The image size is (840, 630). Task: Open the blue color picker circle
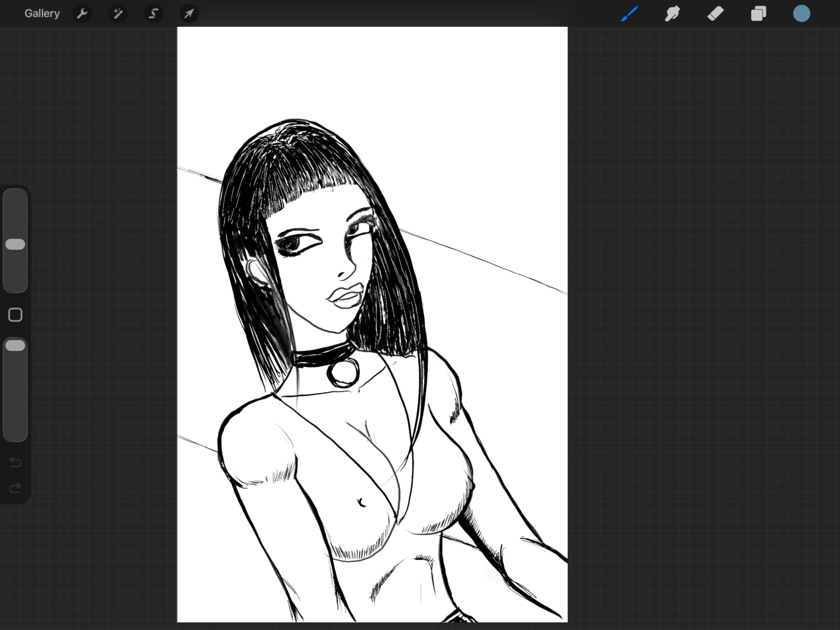pos(801,13)
